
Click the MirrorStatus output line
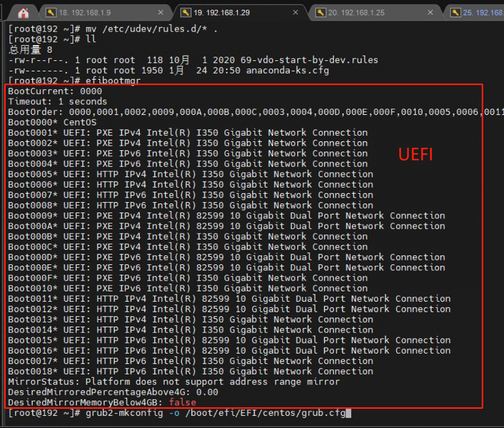tap(174, 382)
